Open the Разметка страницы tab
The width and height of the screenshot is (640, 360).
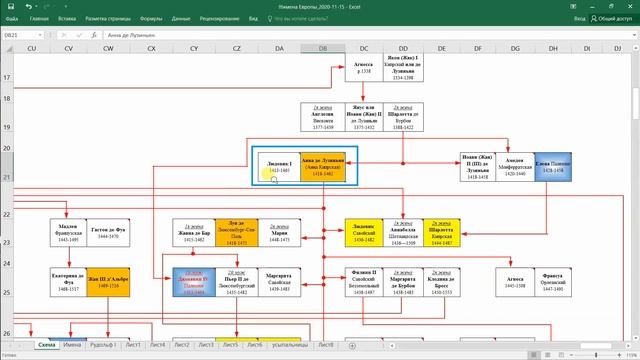(x=108, y=19)
